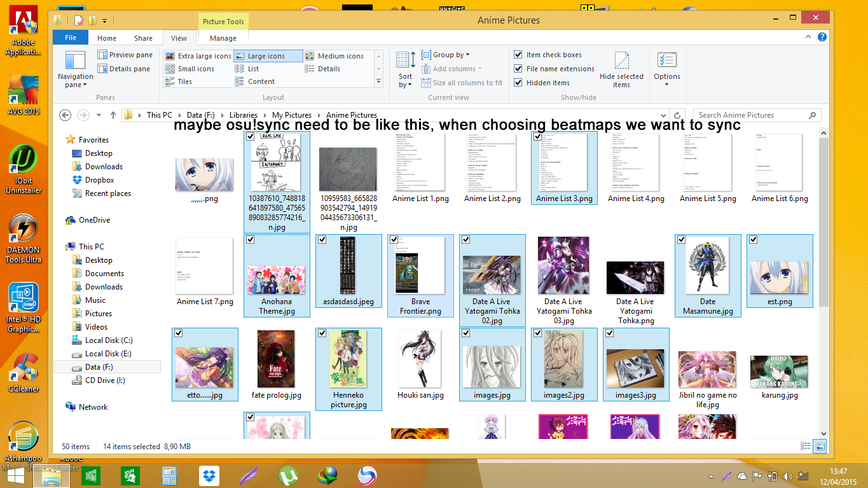
Task: Open Calculator from the taskbar
Action: pyautogui.click(x=169, y=475)
